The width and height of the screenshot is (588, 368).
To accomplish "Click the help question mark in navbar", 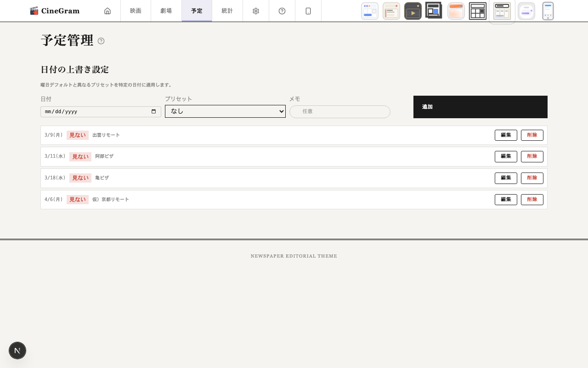I will pyautogui.click(x=282, y=11).
